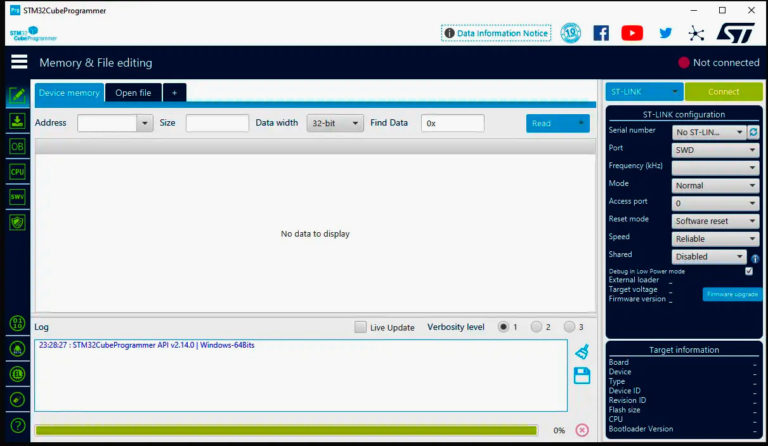The height and width of the screenshot is (446, 768).
Task: Open Erasing & Programming download icon
Action: click(17, 121)
